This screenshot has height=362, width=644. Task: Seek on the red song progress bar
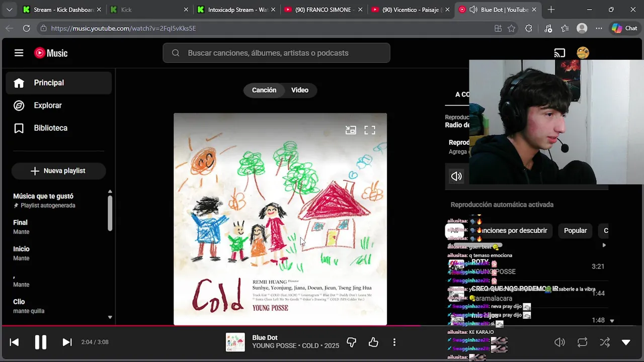322,326
